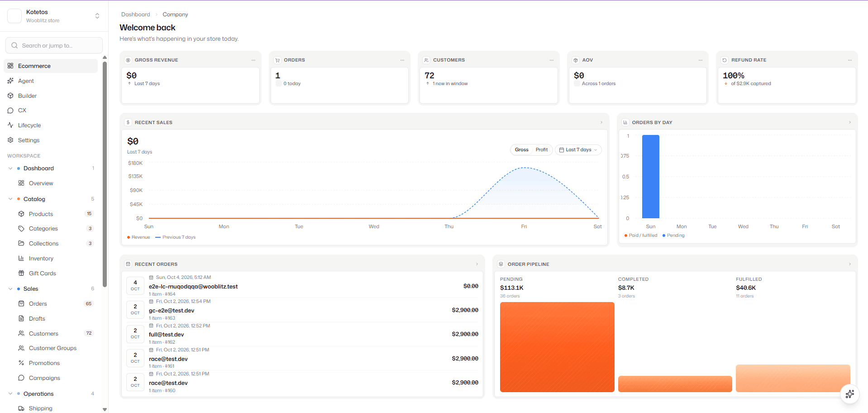Open the Agent sparkle icon

coord(10,81)
